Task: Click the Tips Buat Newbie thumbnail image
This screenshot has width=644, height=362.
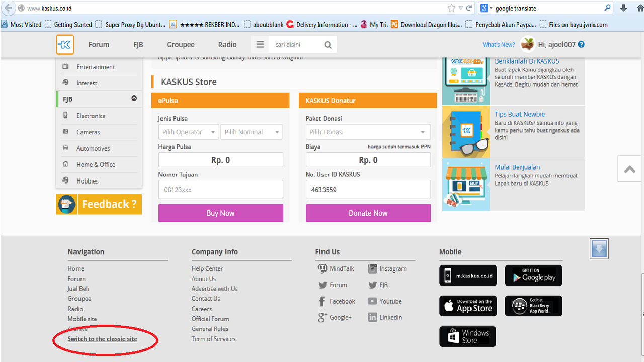Action: 466,132
